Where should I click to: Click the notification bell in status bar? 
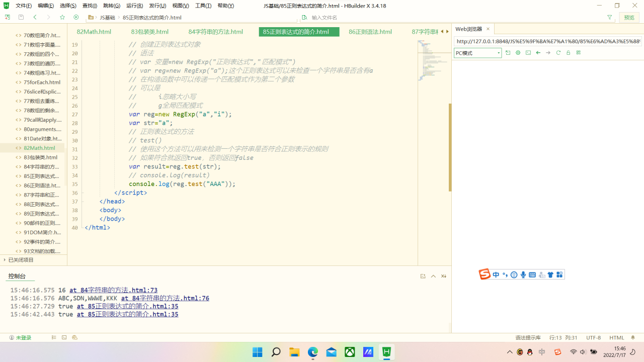pyautogui.click(x=633, y=338)
